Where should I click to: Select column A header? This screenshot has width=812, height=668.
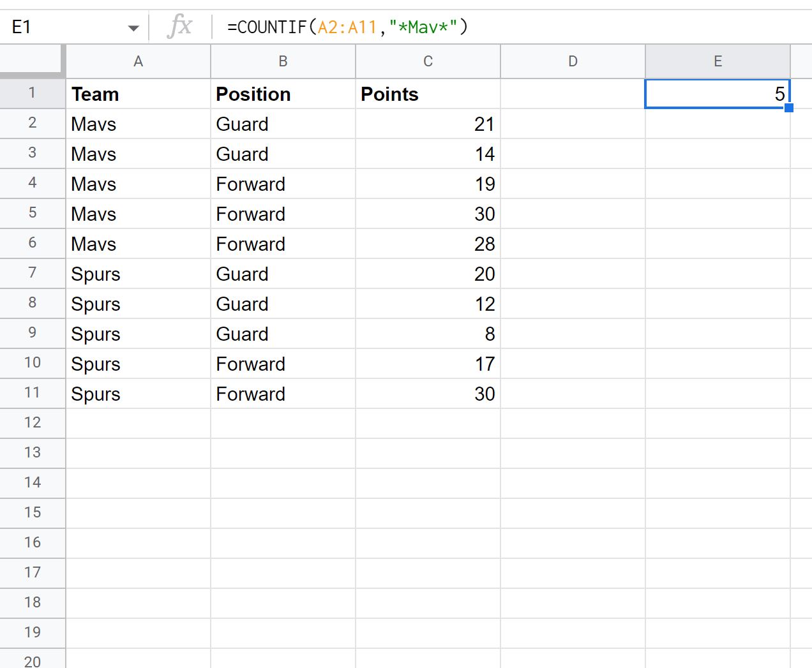(x=138, y=61)
